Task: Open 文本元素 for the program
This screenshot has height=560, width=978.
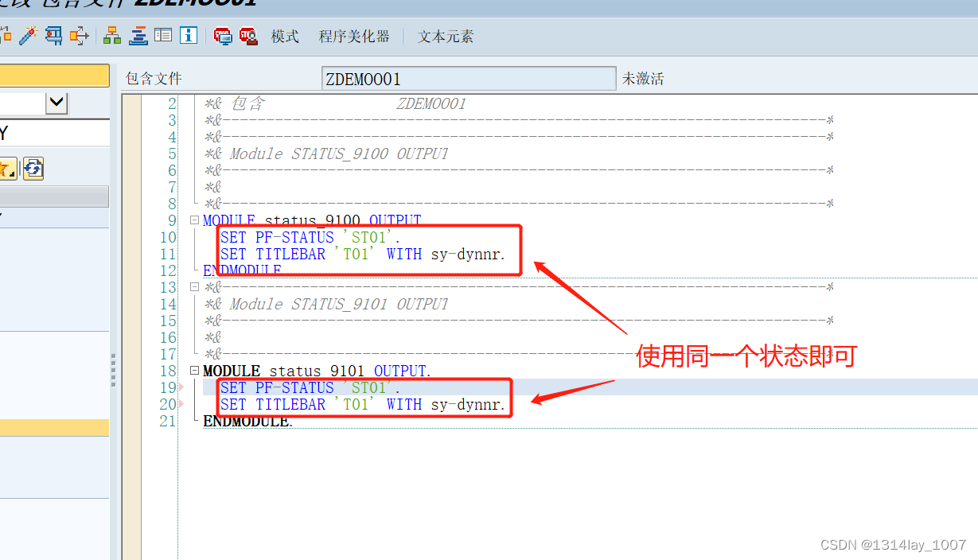Action: point(445,36)
